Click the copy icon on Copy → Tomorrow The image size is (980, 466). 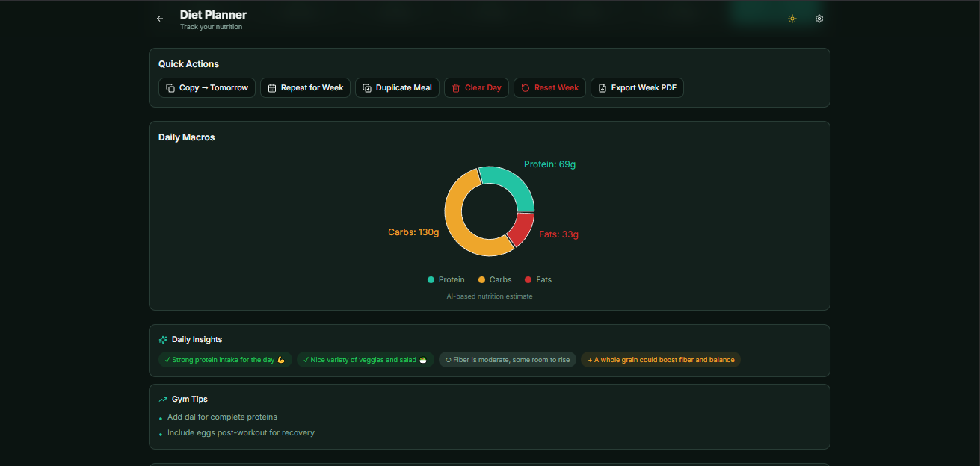pyautogui.click(x=170, y=87)
